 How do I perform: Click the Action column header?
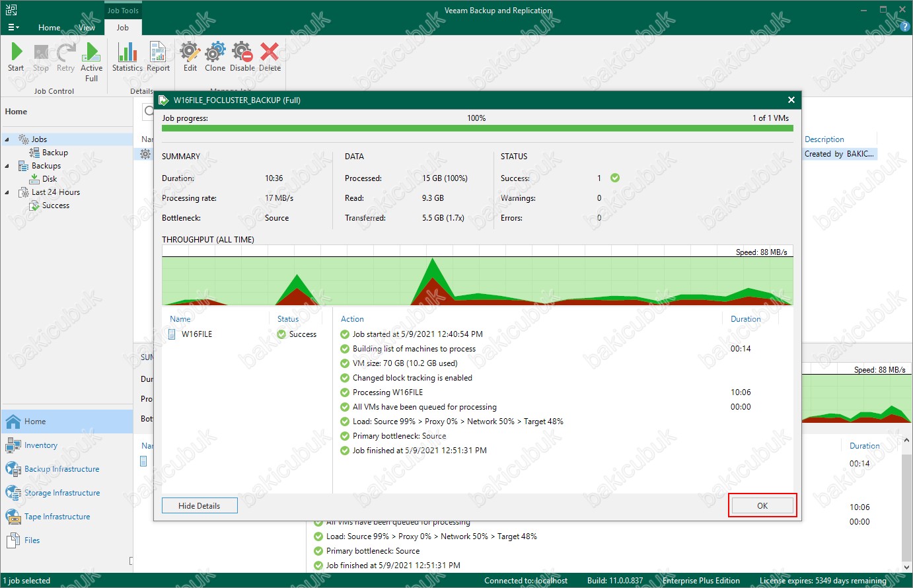pos(352,319)
